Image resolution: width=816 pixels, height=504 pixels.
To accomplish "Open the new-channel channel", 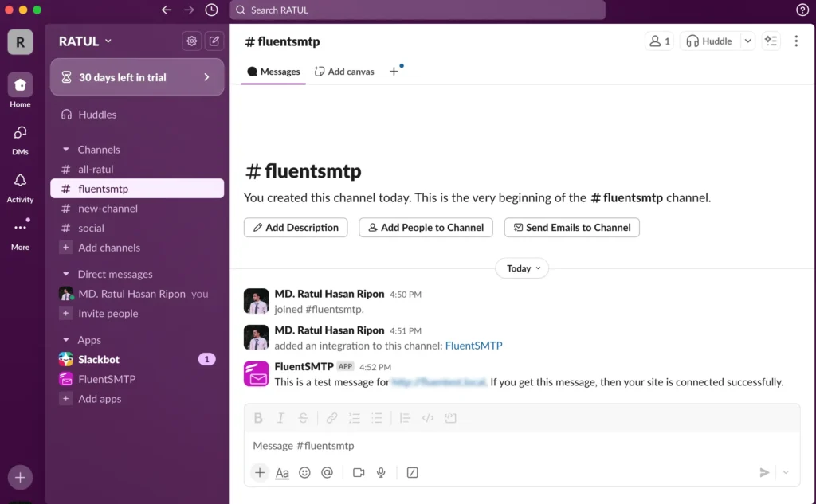I will point(137,208).
